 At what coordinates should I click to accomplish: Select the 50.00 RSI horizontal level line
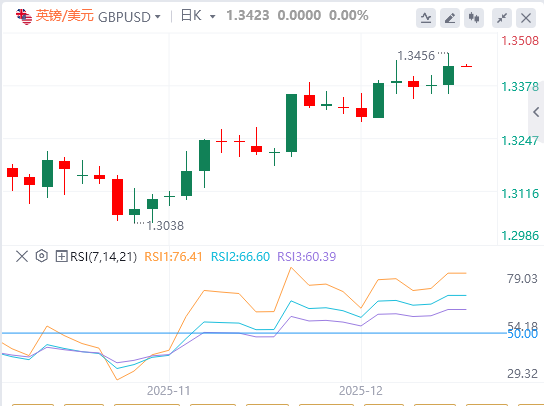(254, 333)
